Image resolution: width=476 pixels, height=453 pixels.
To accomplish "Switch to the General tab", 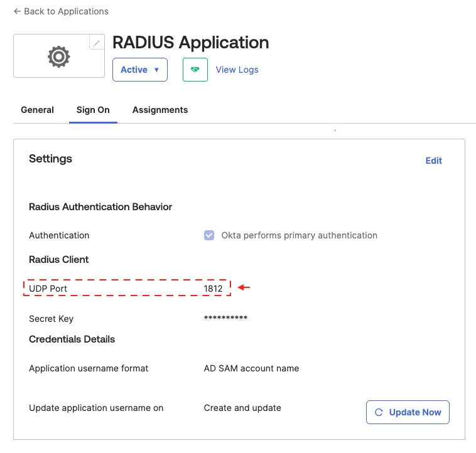I will [37, 110].
